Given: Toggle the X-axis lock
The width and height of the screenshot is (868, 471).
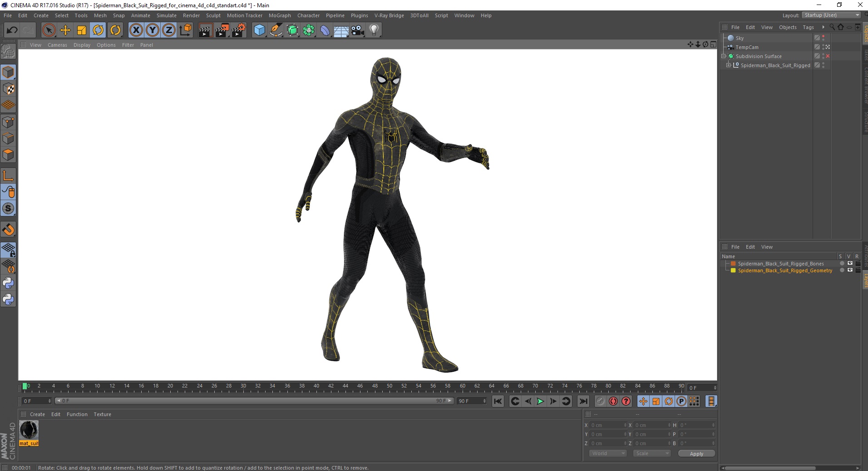Looking at the screenshot, I should (136, 30).
